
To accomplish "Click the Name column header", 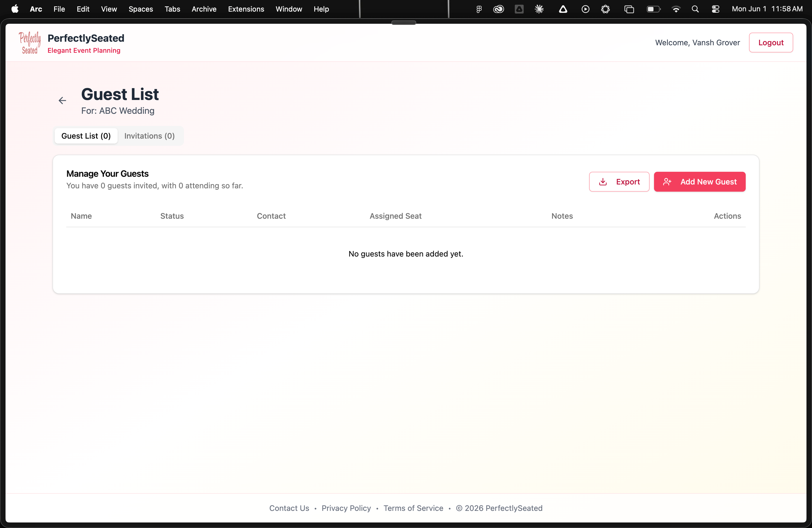I will coord(81,216).
